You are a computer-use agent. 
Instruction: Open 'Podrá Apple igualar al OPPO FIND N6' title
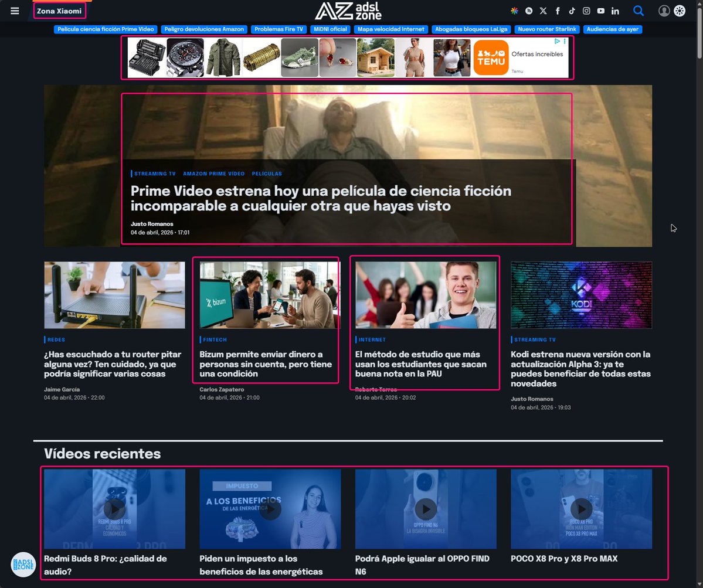pyautogui.click(x=422, y=565)
